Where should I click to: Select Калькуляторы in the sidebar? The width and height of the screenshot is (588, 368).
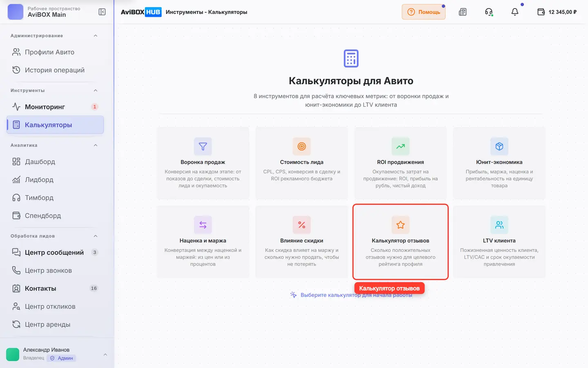point(55,125)
